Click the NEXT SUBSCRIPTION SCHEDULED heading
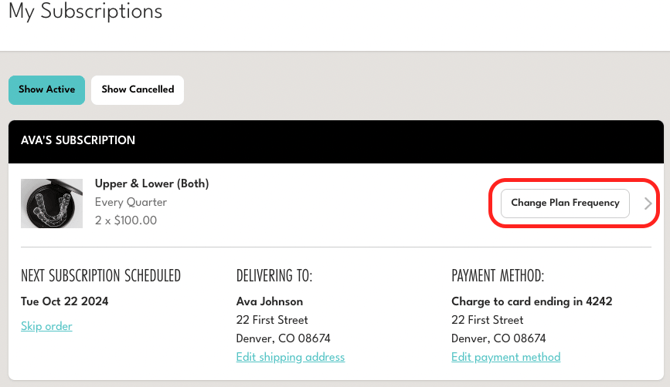Screen dimensions: 670x387 pos(101,276)
